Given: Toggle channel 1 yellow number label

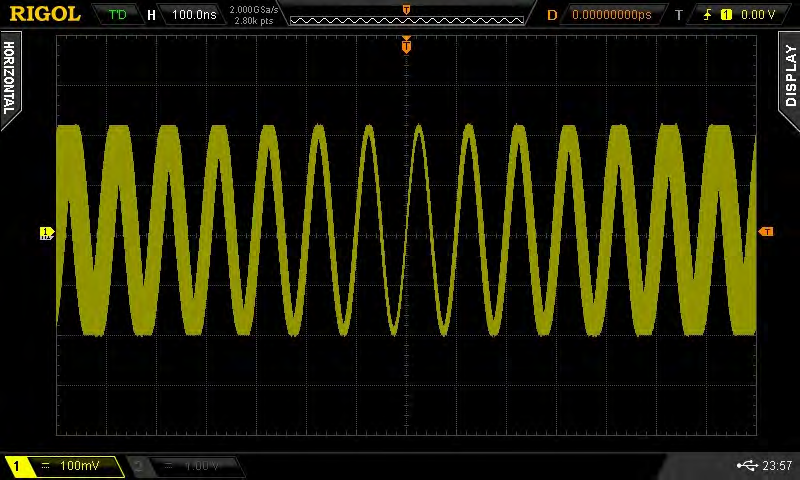Looking at the screenshot, I should 16,466.
